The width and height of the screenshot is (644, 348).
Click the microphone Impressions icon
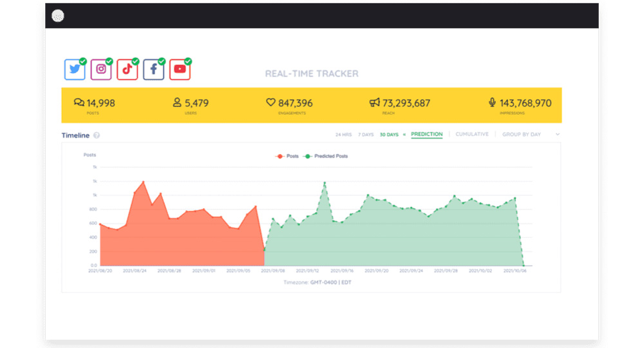[493, 102]
